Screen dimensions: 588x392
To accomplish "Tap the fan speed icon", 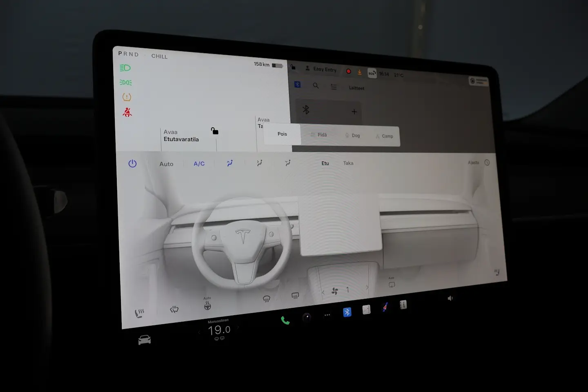I will click(335, 291).
